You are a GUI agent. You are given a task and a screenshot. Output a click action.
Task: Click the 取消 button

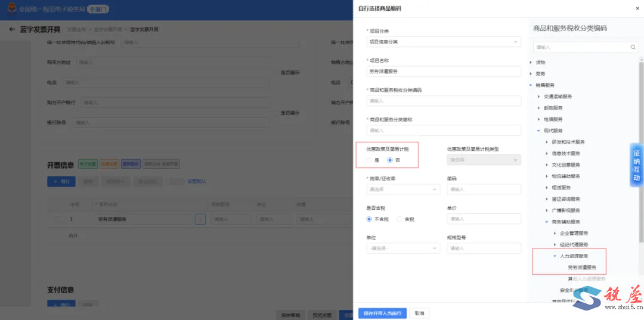tap(419, 313)
